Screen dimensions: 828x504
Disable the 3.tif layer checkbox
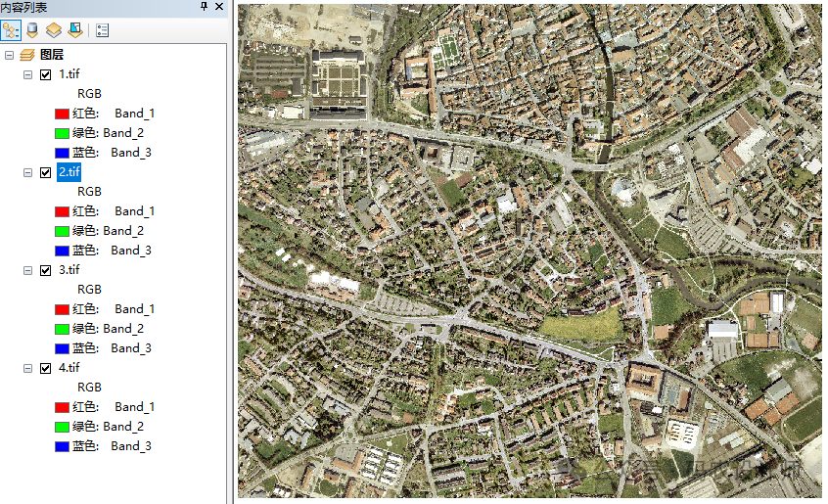click(45, 270)
